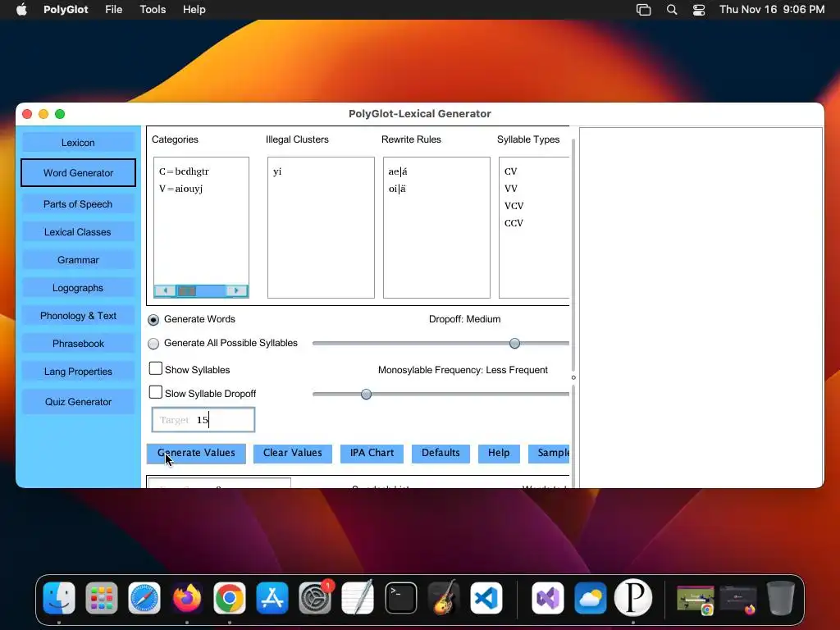Click left arrow of Categories scrollbar
The width and height of the screenshot is (840, 630).
(165, 291)
